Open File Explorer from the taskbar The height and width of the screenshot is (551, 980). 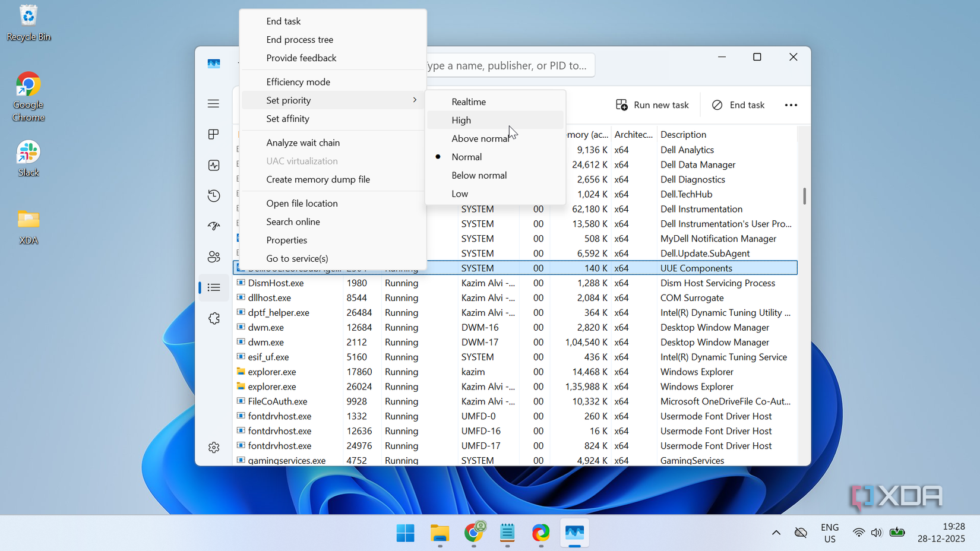click(440, 533)
